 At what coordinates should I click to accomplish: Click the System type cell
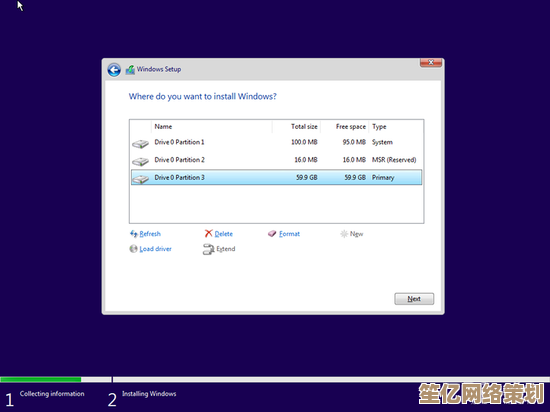382,142
